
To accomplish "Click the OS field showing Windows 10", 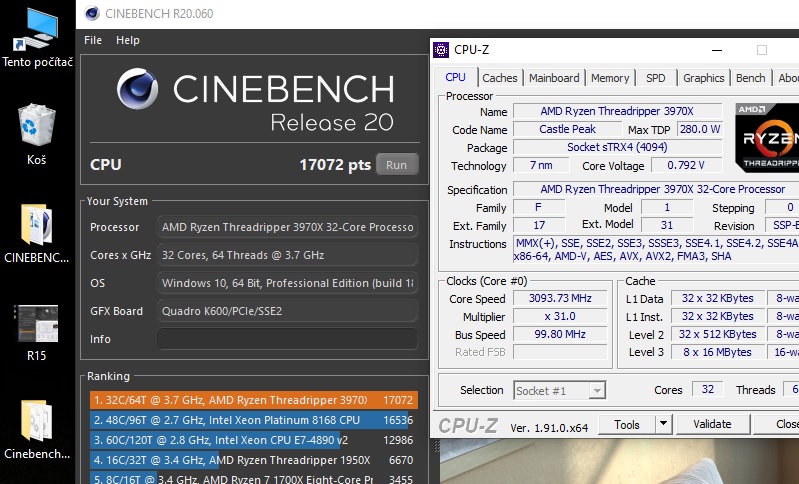I will click(x=287, y=283).
